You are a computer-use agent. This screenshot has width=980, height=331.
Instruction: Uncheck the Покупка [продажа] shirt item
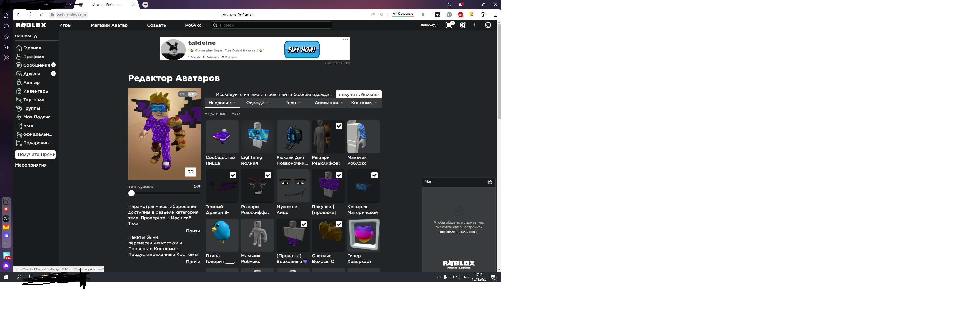tap(339, 175)
